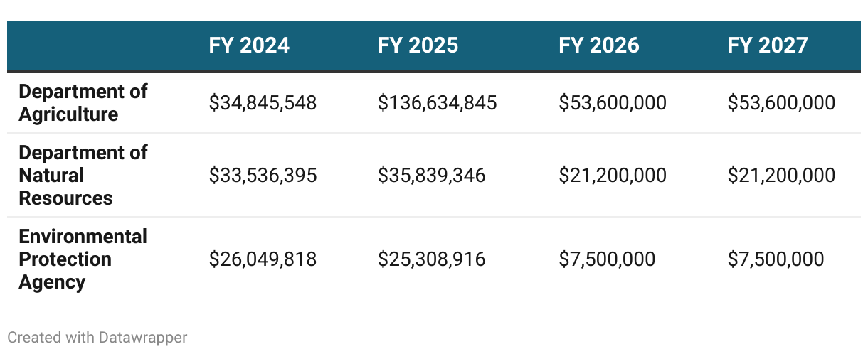Click EPA's FY 2026 $7,500,000 cell
Screen dimensions: 868x354
pyautogui.click(x=607, y=259)
